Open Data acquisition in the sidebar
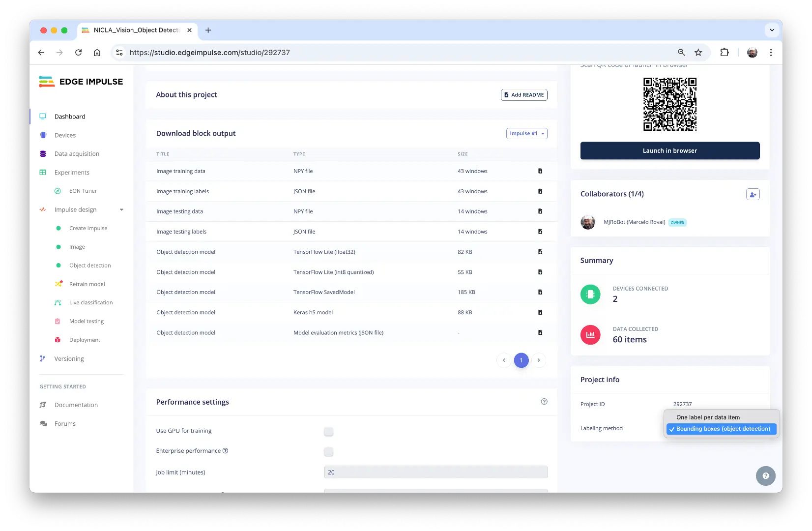The image size is (812, 531). click(x=77, y=154)
